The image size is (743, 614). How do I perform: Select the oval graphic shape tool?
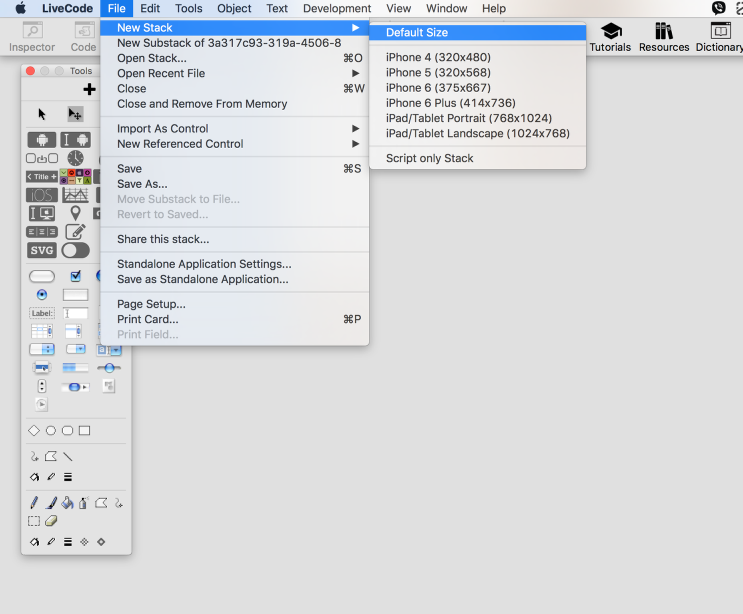click(x=51, y=431)
